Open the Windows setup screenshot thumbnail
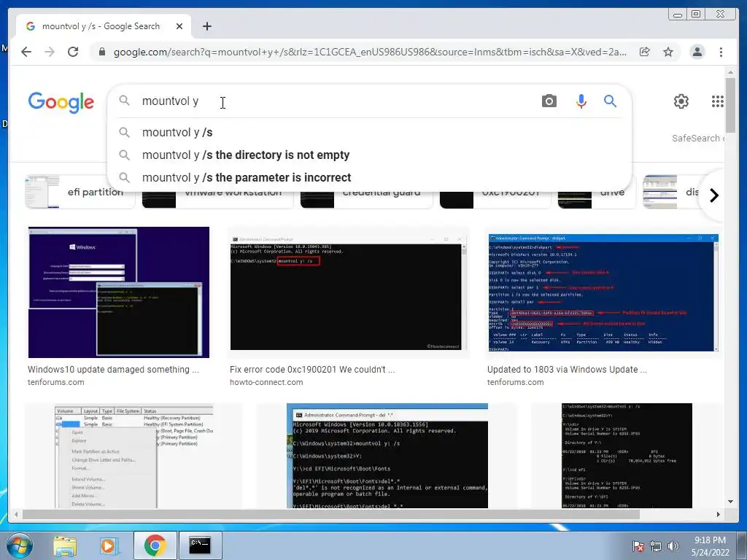747x560 pixels. tap(119, 292)
